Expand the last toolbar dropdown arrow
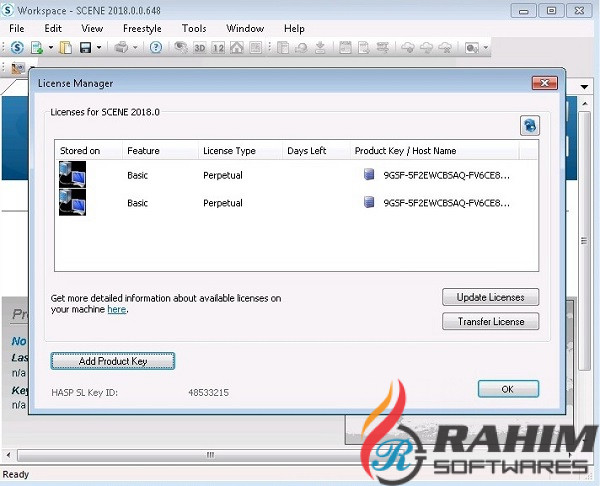Screen dimensions: 600x486 click(486, 48)
